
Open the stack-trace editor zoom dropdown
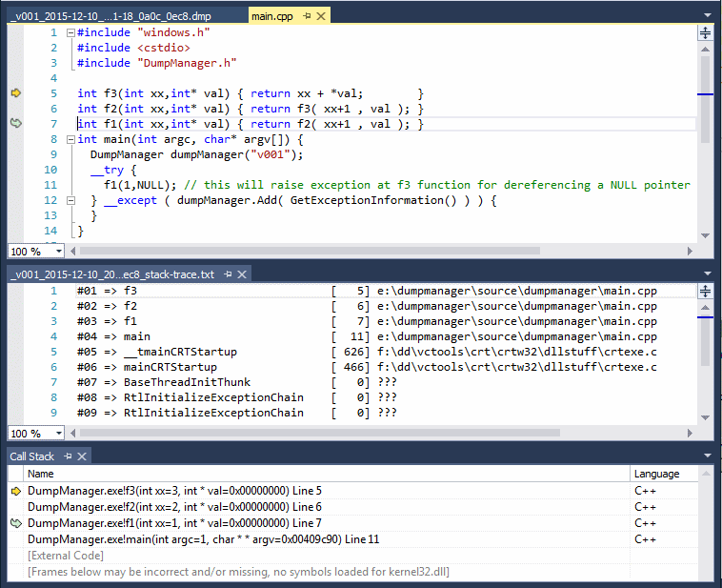click(59, 434)
